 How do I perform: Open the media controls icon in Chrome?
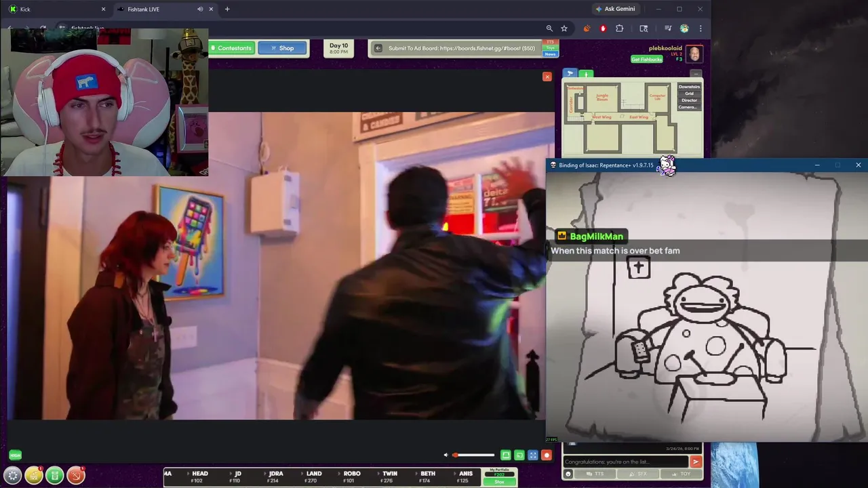click(668, 28)
